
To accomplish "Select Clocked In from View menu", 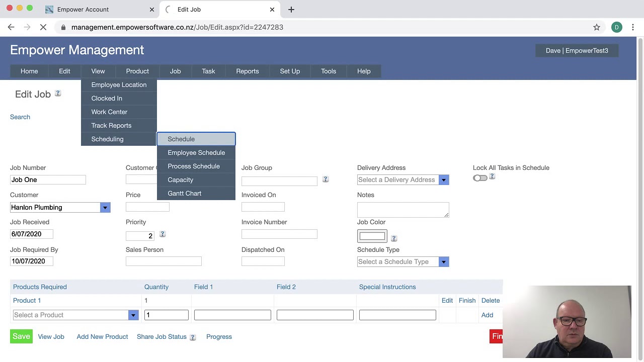I will coord(119,99).
